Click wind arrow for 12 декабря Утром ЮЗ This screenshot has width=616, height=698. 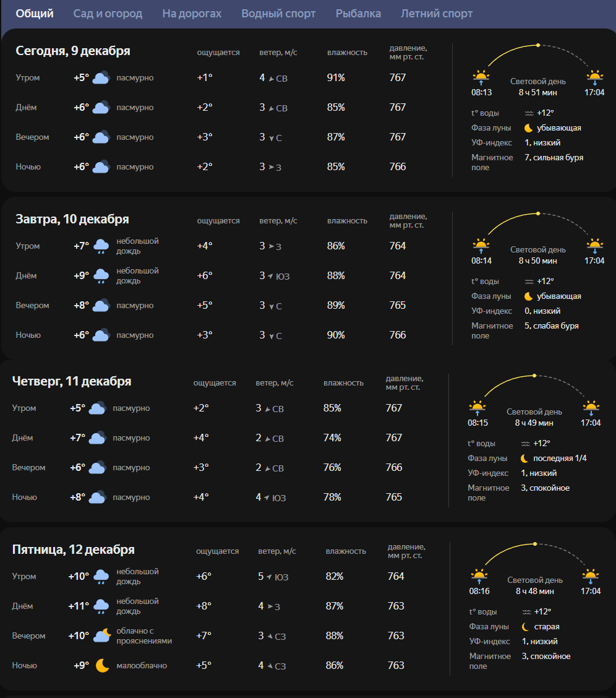tap(269, 577)
